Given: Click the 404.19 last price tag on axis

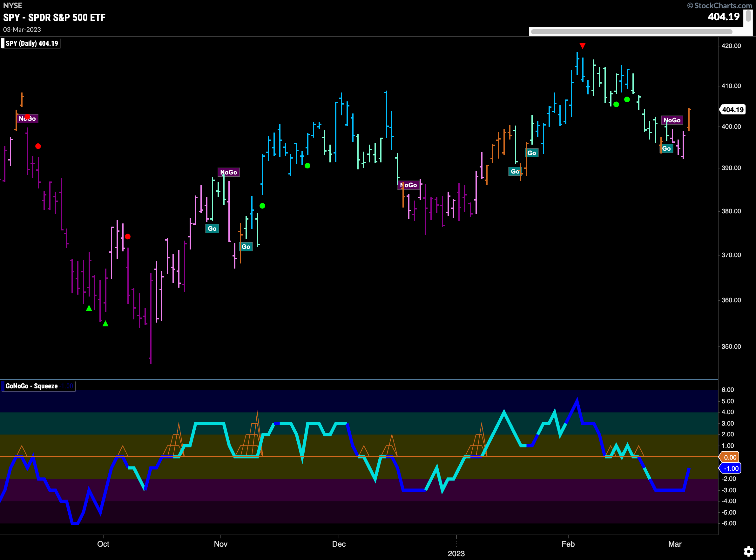Looking at the screenshot, I should [x=732, y=110].
